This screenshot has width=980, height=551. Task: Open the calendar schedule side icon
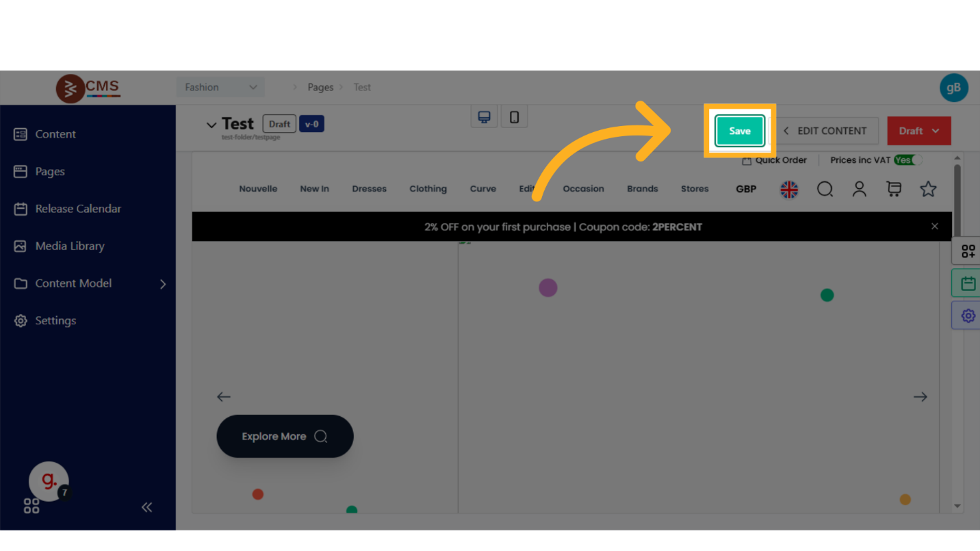968,283
